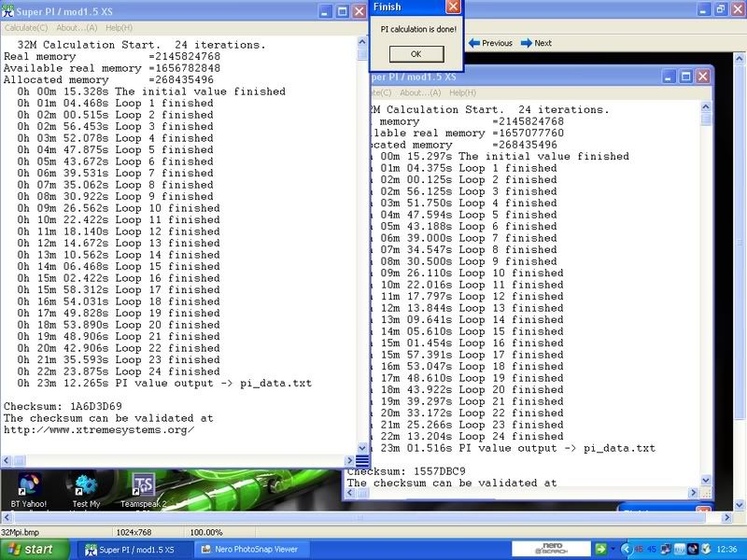Viewport: 747px width, 560px height.
Task: Minimize the left Super PI window
Action: [325, 11]
